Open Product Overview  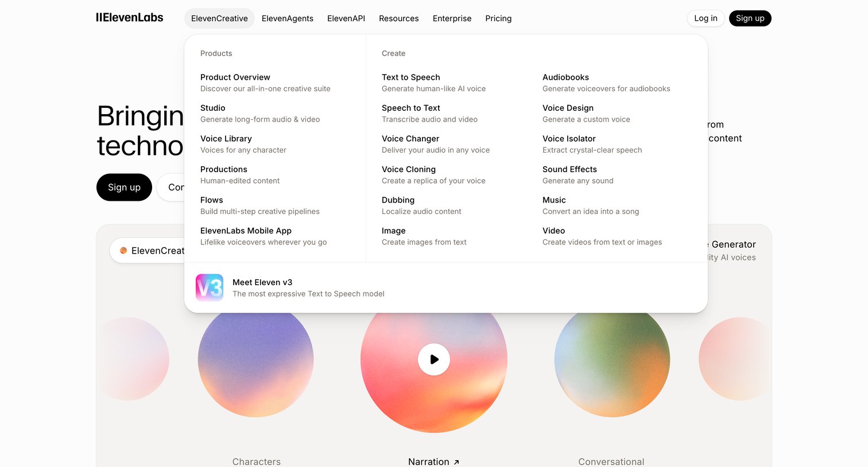pos(265,83)
